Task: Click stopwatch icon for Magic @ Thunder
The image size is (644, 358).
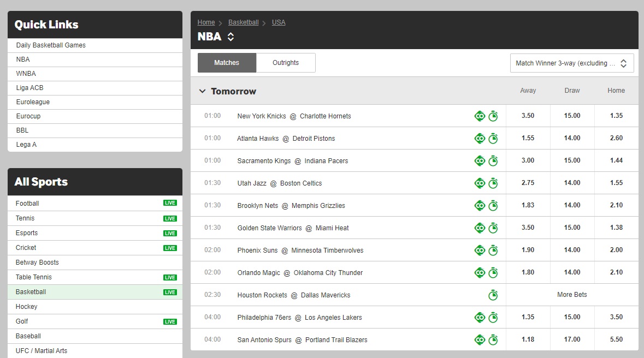Action: pyautogui.click(x=493, y=273)
